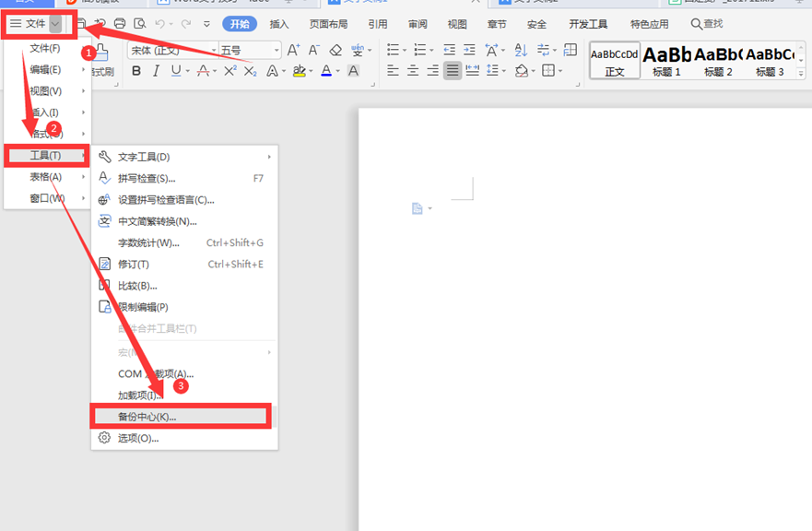Align text right
This screenshot has width=812, height=531.
point(432,70)
